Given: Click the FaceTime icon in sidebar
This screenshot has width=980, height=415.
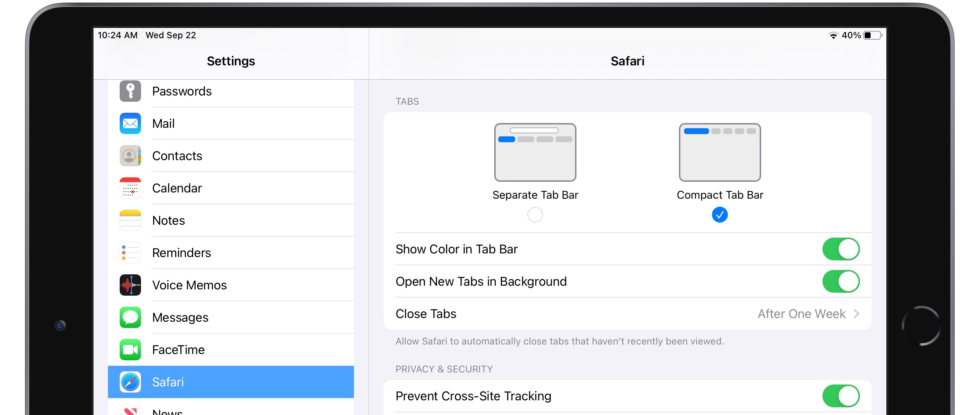Looking at the screenshot, I should [130, 350].
